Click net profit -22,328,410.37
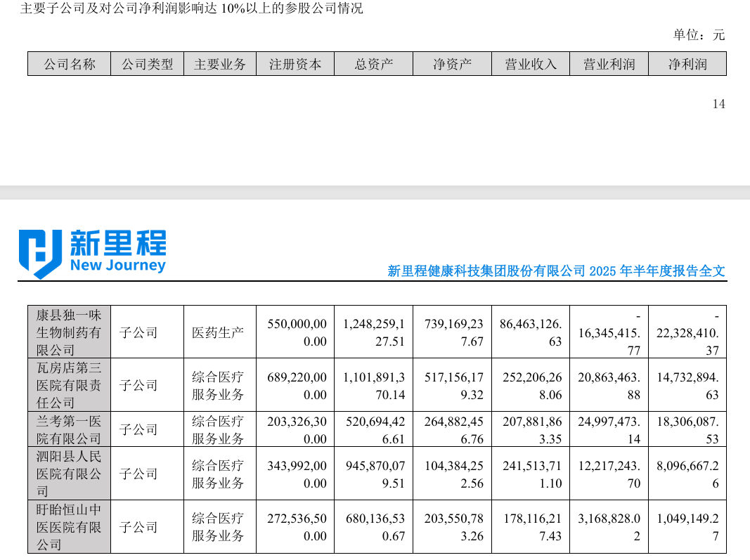 coord(688,333)
